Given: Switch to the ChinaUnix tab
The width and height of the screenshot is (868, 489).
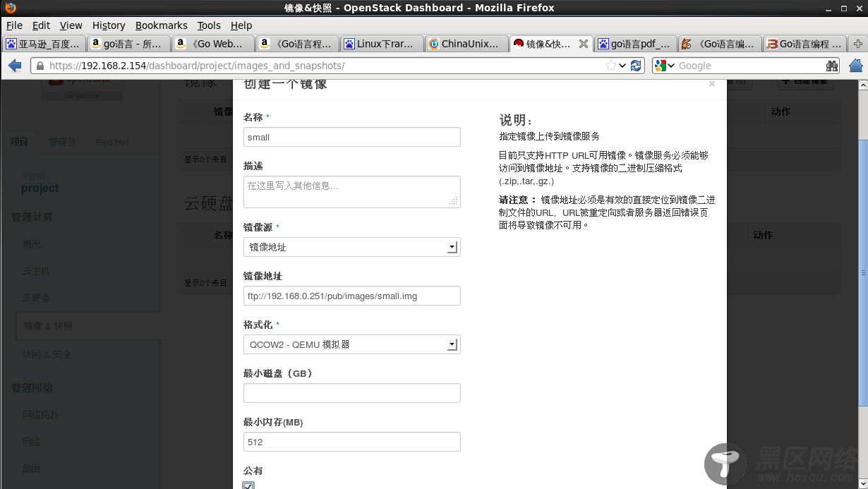Looking at the screenshot, I should pyautogui.click(x=466, y=44).
